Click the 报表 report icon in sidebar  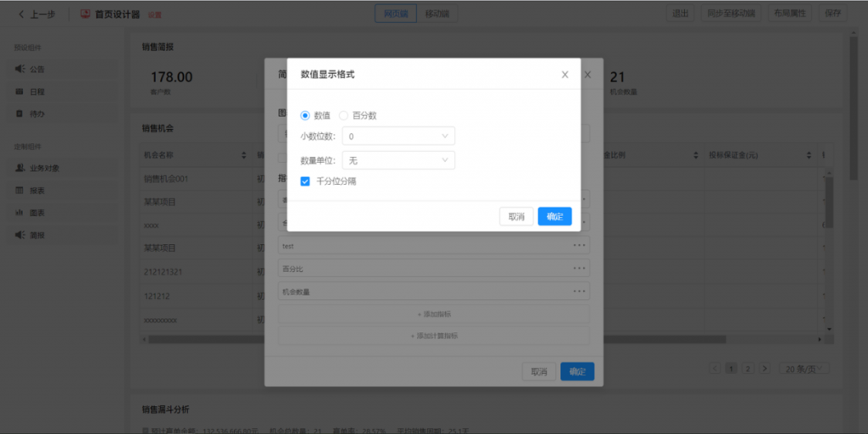[x=19, y=190]
